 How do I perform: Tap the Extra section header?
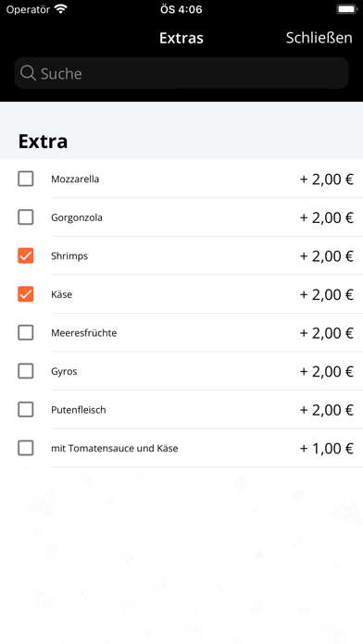pyautogui.click(x=43, y=142)
